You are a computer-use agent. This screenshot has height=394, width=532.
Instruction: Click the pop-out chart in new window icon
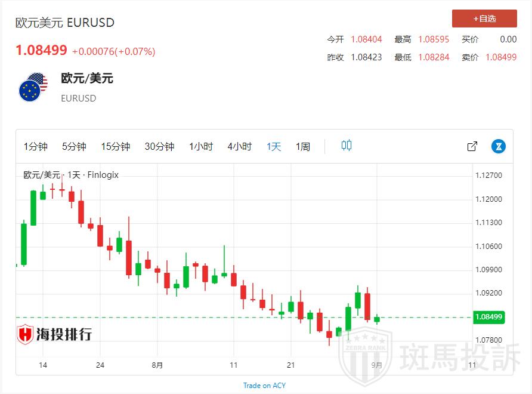coord(472,146)
